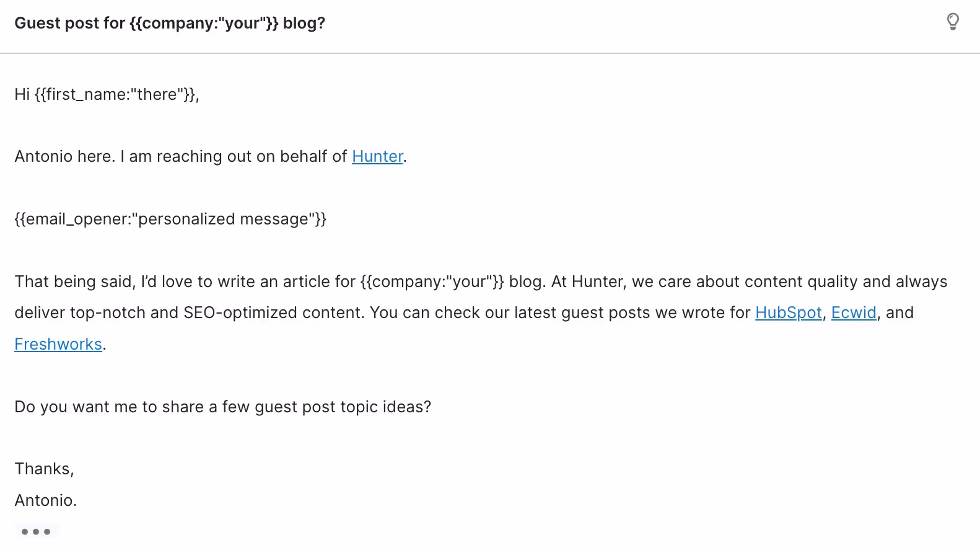The height and width of the screenshot is (553, 980).
Task: Click the company variable in article paragraph
Action: pos(432,281)
